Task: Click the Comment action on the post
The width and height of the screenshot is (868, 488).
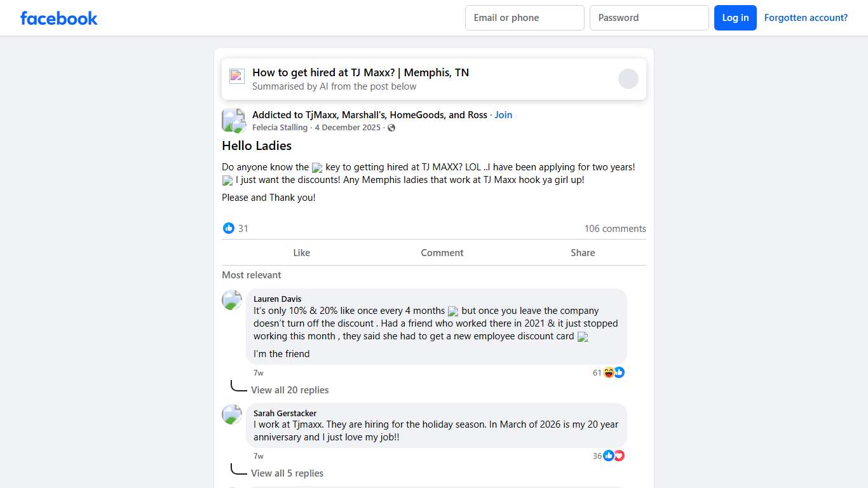Action: pos(442,253)
